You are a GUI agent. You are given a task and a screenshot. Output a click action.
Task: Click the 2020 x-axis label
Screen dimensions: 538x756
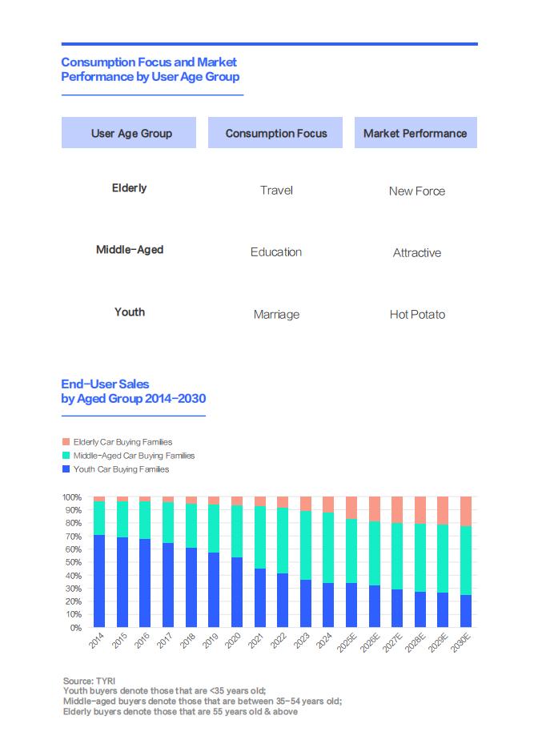(233, 641)
